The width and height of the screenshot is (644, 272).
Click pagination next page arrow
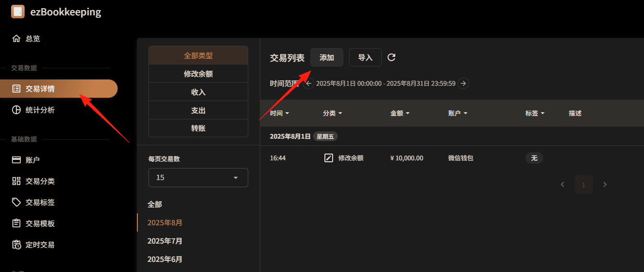(605, 184)
